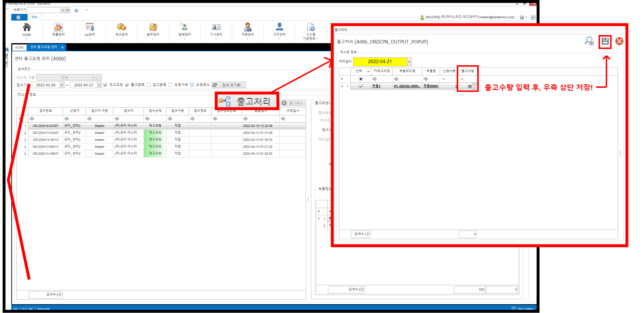The width and height of the screenshot is (644, 313).
Task: Close the 센터 출고요청 관리 tab
Action: (x=62, y=48)
